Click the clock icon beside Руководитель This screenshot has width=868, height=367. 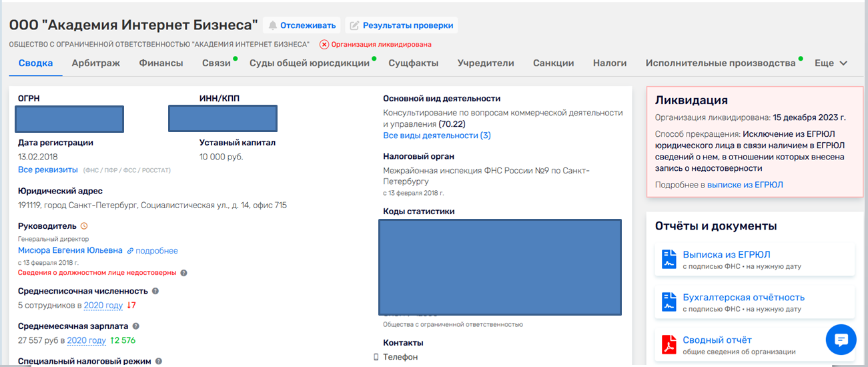pos(84,226)
